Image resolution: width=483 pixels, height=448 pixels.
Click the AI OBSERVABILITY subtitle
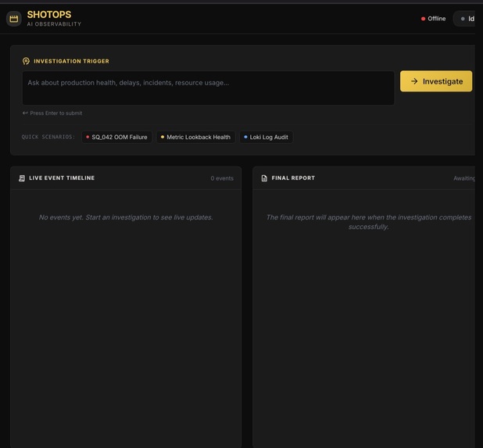point(54,24)
